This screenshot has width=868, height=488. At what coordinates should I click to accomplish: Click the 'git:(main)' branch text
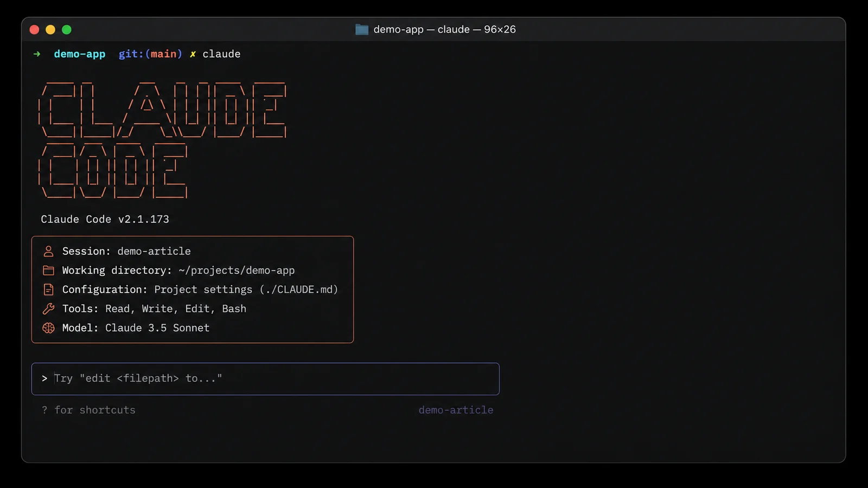pos(150,54)
